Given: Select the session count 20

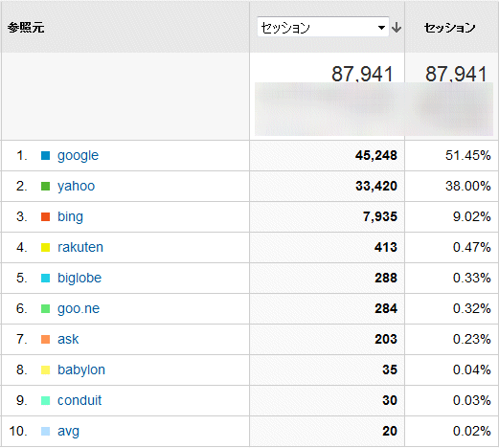Looking at the screenshot, I should point(390,431).
